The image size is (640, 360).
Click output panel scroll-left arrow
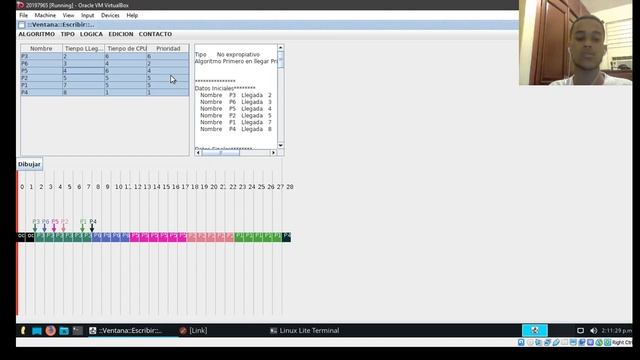198,153
